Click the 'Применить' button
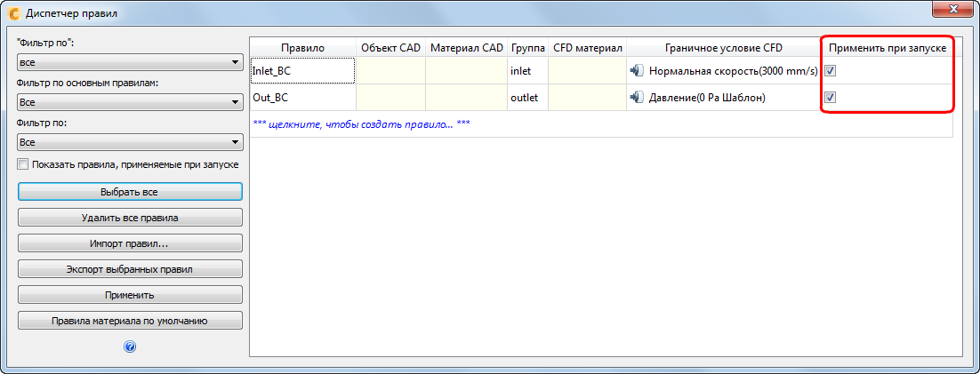 [x=130, y=295]
